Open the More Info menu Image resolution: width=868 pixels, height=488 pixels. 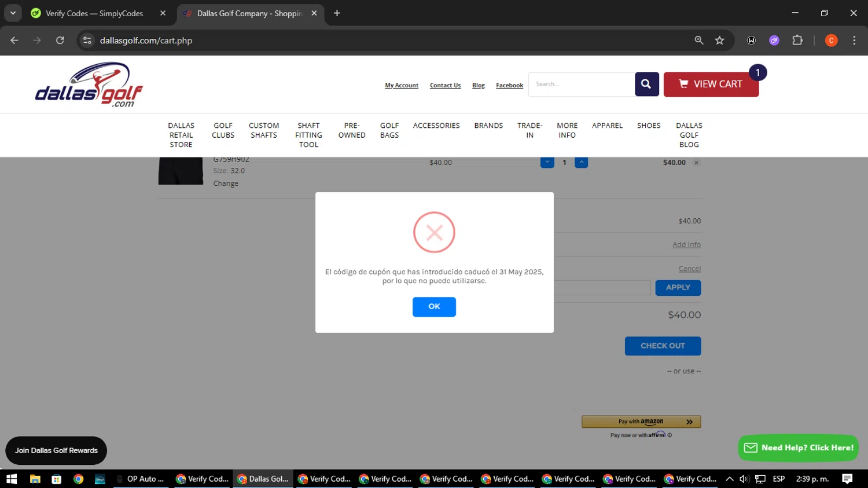(x=567, y=130)
